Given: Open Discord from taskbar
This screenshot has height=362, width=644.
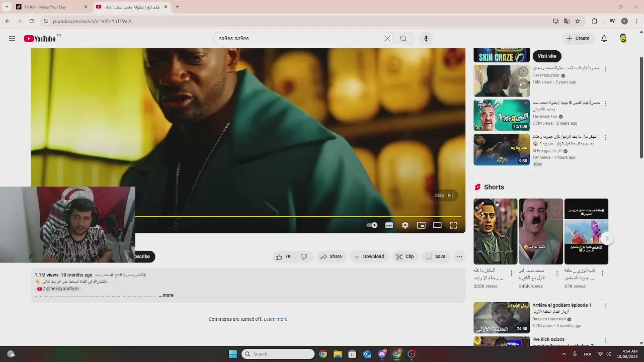Looking at the screenshot, I should 382,354.
